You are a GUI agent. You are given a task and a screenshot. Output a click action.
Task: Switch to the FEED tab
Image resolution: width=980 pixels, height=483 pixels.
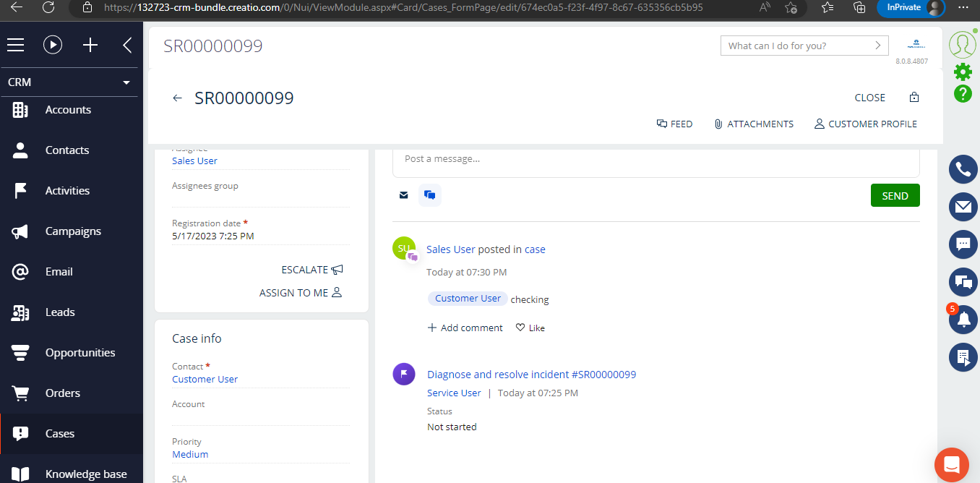pyautogui.click(x=674, y=124)
